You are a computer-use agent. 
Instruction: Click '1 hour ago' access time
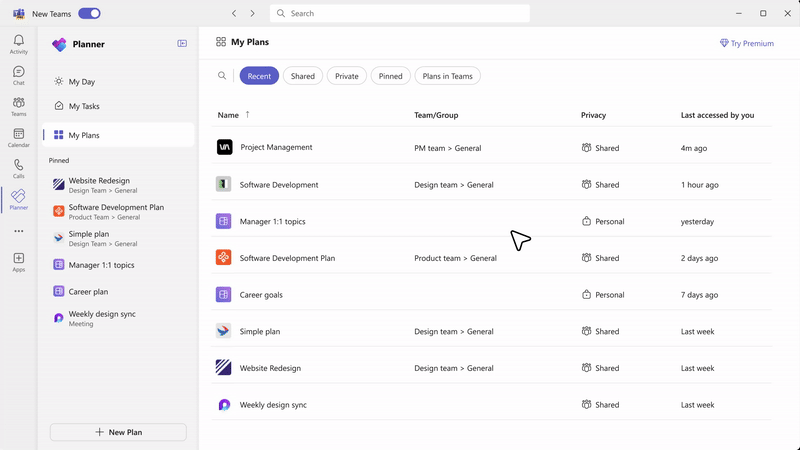pyautogui.click(x=699, y=185)
